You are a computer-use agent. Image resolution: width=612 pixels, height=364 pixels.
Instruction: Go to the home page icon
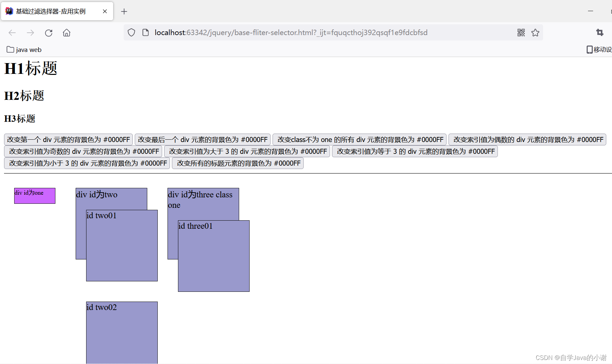pyautogui.click(x=67, y=33)
